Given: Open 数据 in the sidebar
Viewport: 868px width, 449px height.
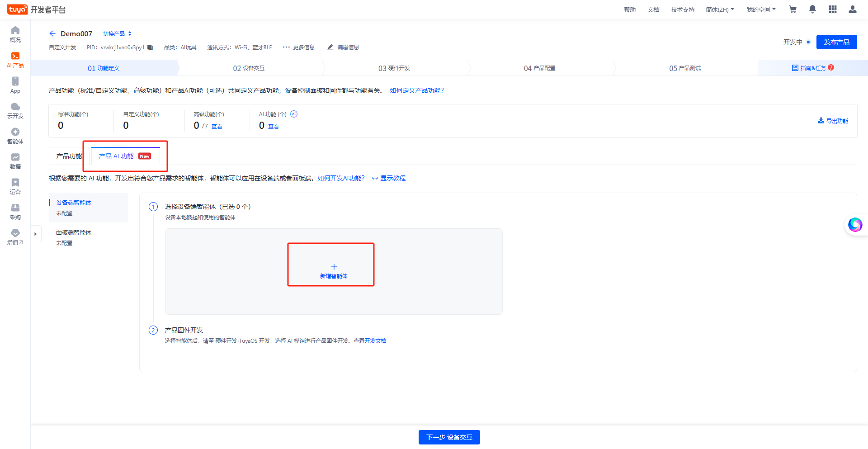Looking at the screenshot, I should 15,161.
